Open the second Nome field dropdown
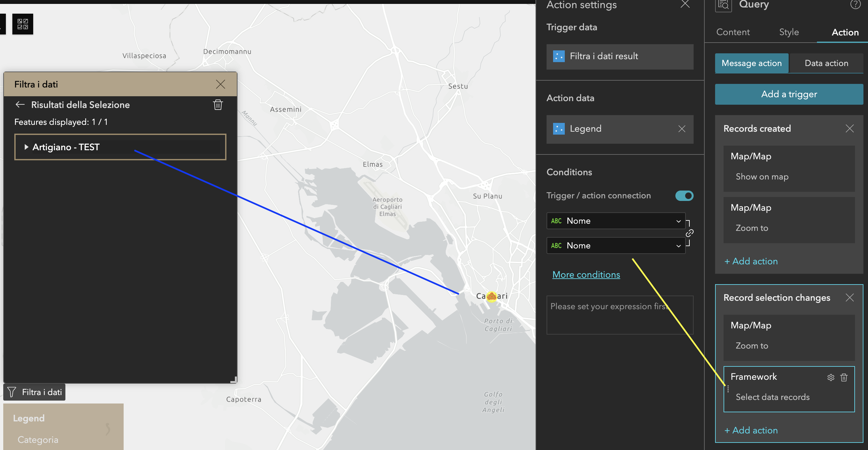This screenshot has height=450, width=868. (616, 245)
